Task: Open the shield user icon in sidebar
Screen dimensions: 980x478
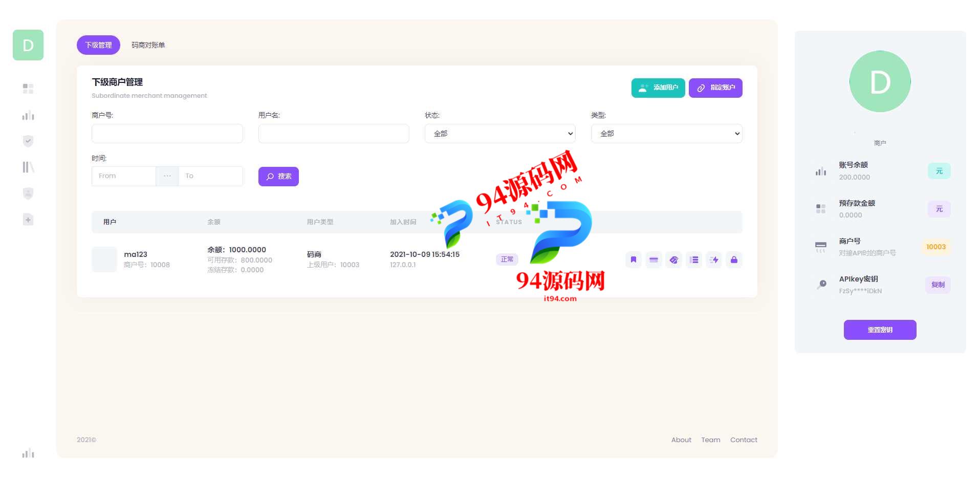Action: click(x=28, y=193)
